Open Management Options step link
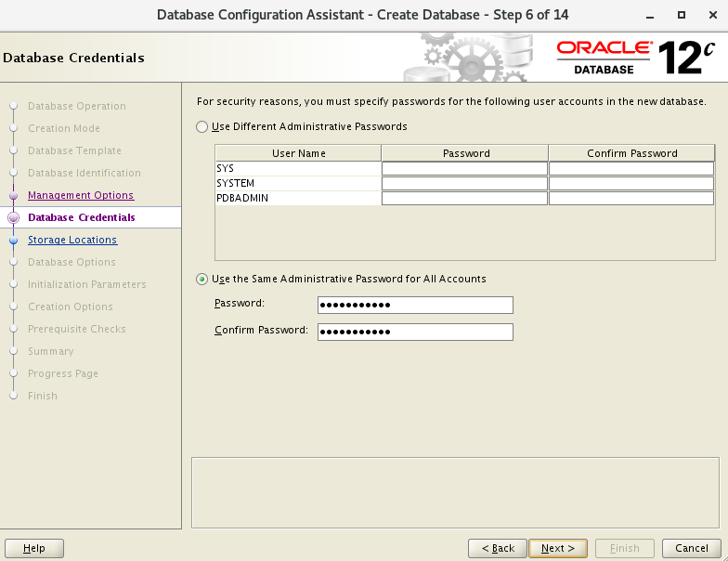The height and width of the screenshot is (561, 728). click(81, 195)
